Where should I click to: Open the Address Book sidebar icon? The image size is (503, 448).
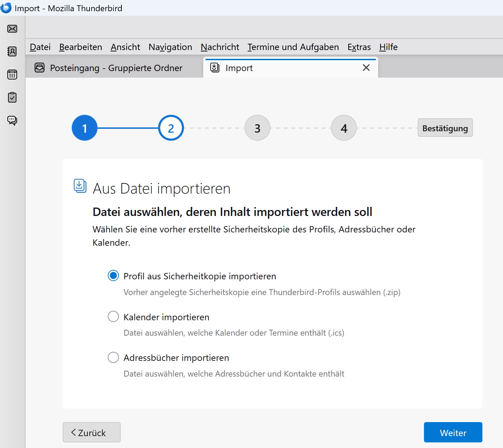(x=12, y=51)
